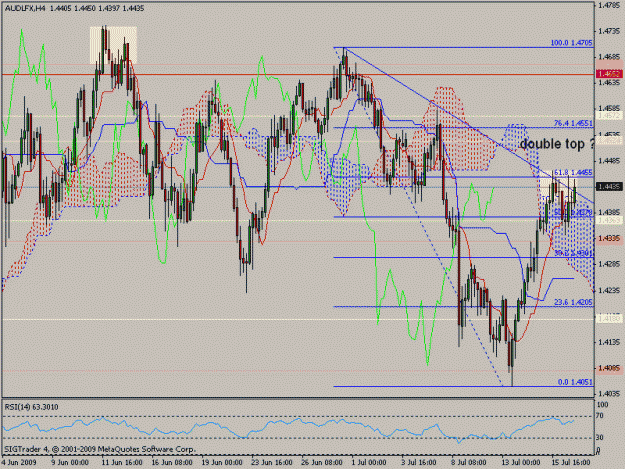Click the '19 Jun 00:00' time axis label
This screenshot has width=625, height=469.
tap(222, 462)
